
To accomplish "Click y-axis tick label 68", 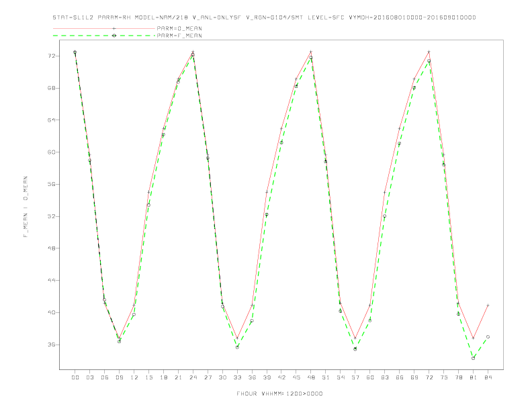I will coord(51,88).
